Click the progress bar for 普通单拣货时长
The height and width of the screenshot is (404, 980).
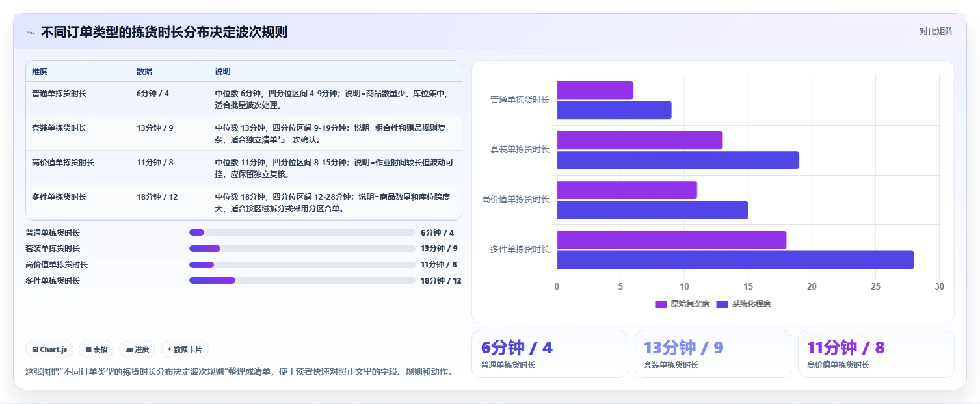pyautogui.click(x=302, y=232)
